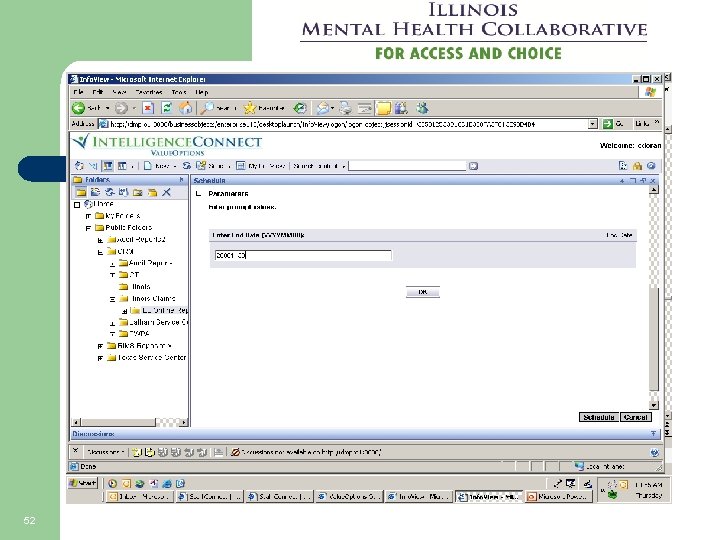Screen dimensions: 720x540
Task: Click the first folder icon in Folders toolbar
Action: (81, 192)
